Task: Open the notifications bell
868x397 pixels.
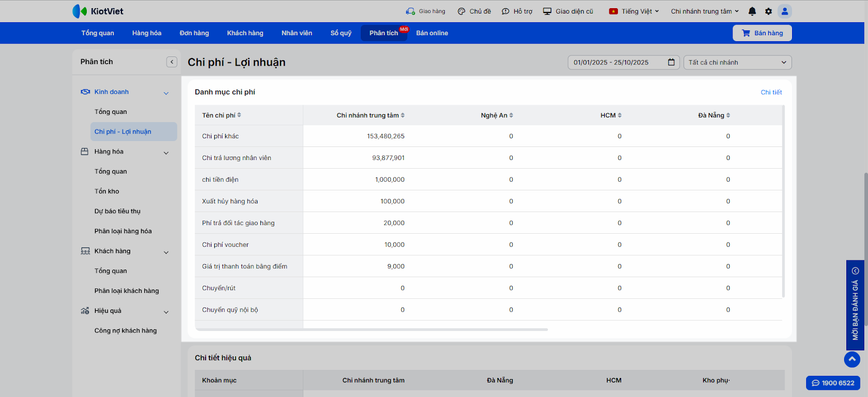Action: [x=752, y=11]
